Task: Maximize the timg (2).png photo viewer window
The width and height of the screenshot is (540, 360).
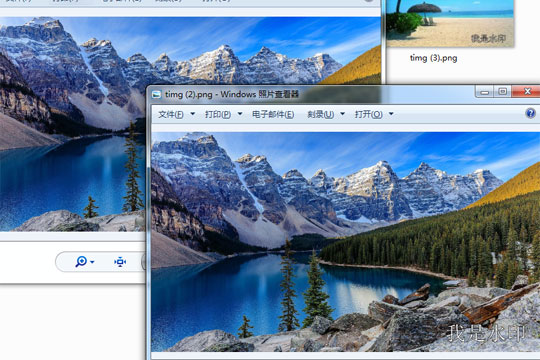Action: pos(502,92)
